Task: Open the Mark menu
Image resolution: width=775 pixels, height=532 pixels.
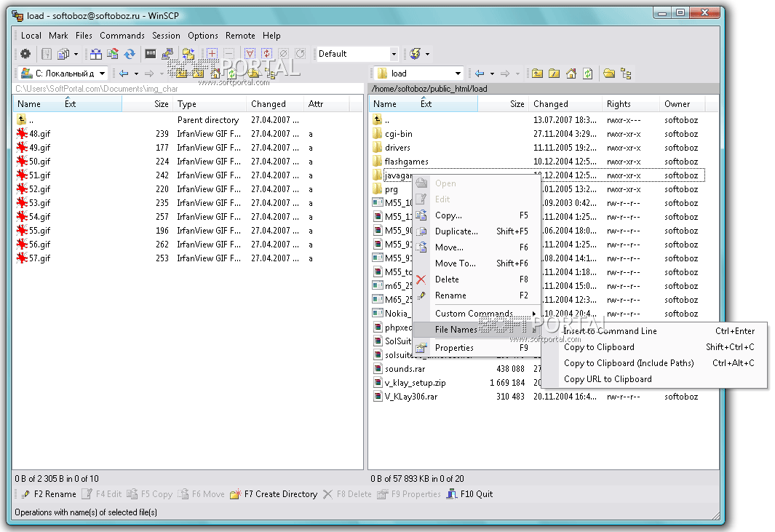Action: [x=58, y=36]
